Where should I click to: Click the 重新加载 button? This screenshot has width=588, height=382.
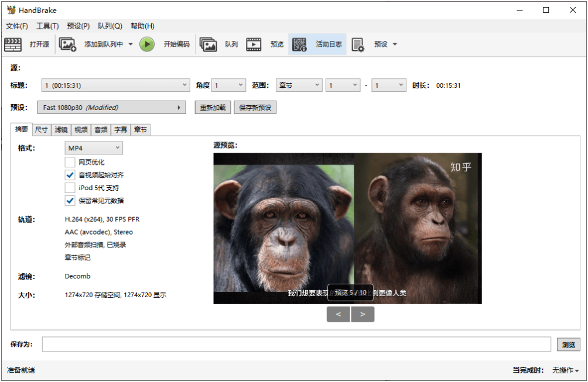click(213, 108)
